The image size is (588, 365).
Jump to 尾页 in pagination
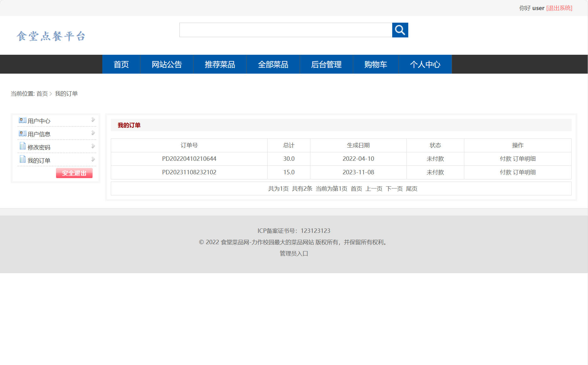pyautogui.click(x=412, y=188)
